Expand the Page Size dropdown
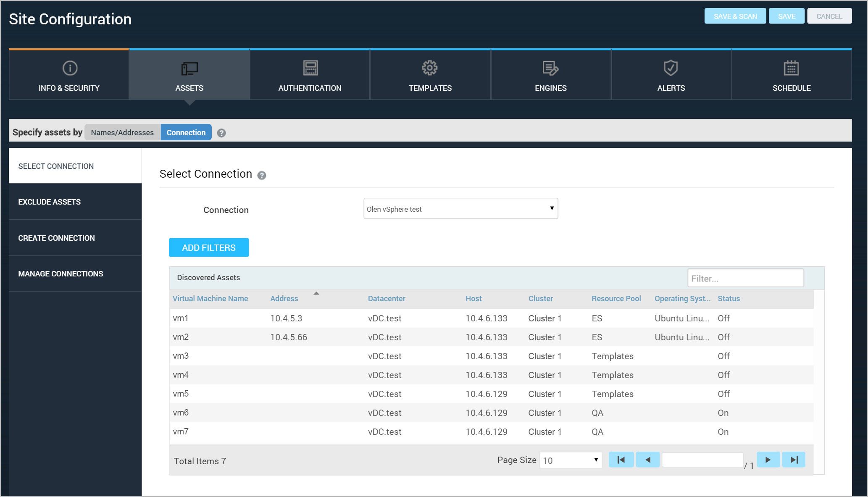Viewport: 868px width, 497px height. [571, 460]
